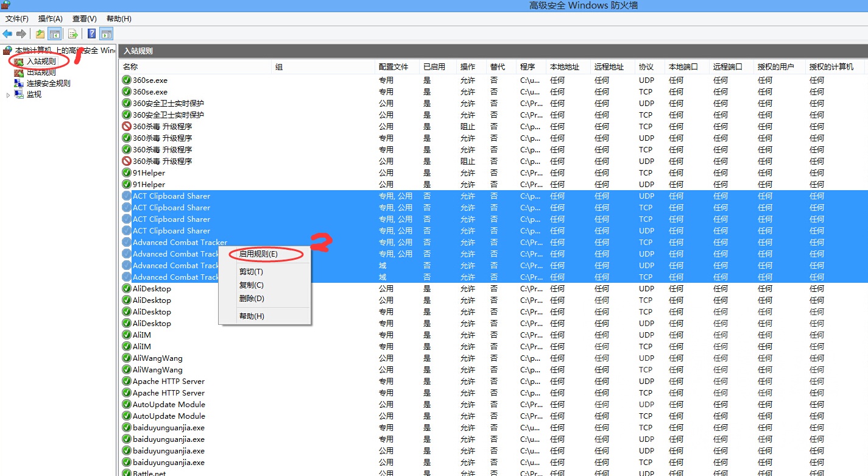The image size is (868, 476).
Task: Sort by the 配置文件 column header
Action: [397, 66]
